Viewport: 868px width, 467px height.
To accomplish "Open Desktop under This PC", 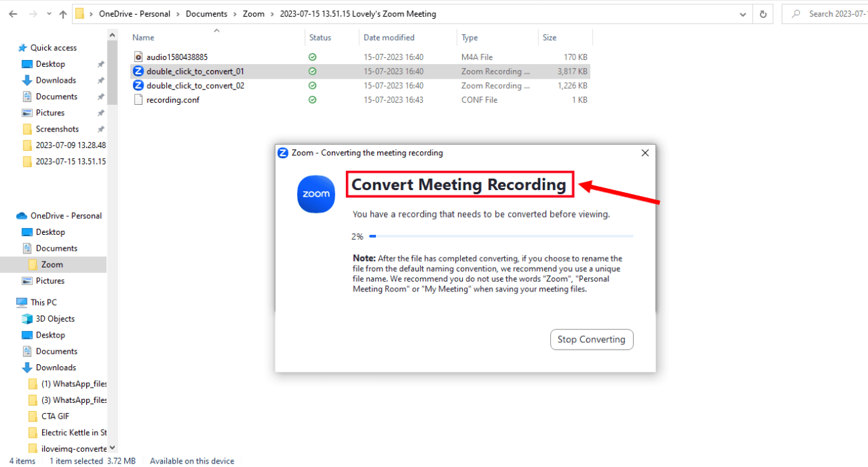I will click(50, 335).
